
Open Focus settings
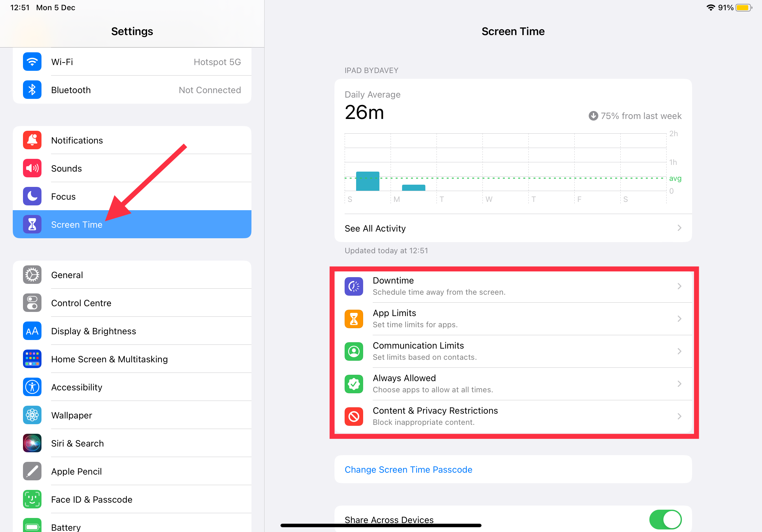pos(63,196)
